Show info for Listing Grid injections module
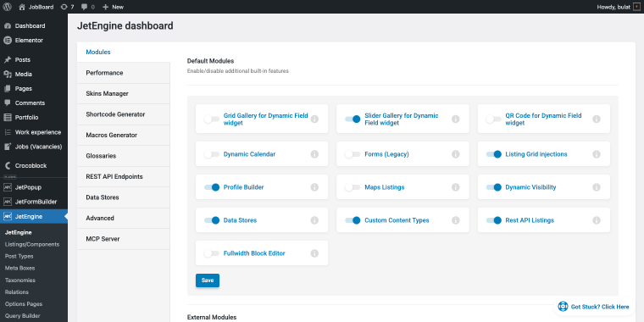 (x=597, y=154)
